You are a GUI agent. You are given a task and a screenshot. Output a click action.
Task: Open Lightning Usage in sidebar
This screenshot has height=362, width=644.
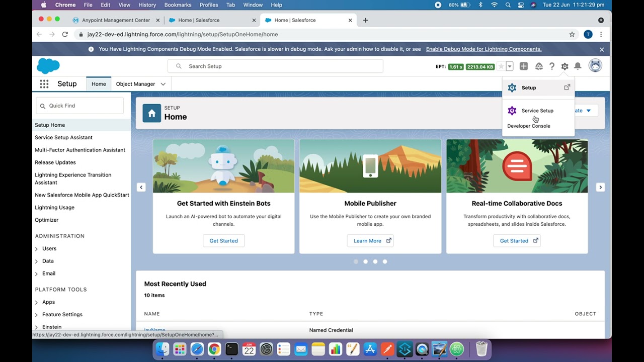(x=54, y=208)
